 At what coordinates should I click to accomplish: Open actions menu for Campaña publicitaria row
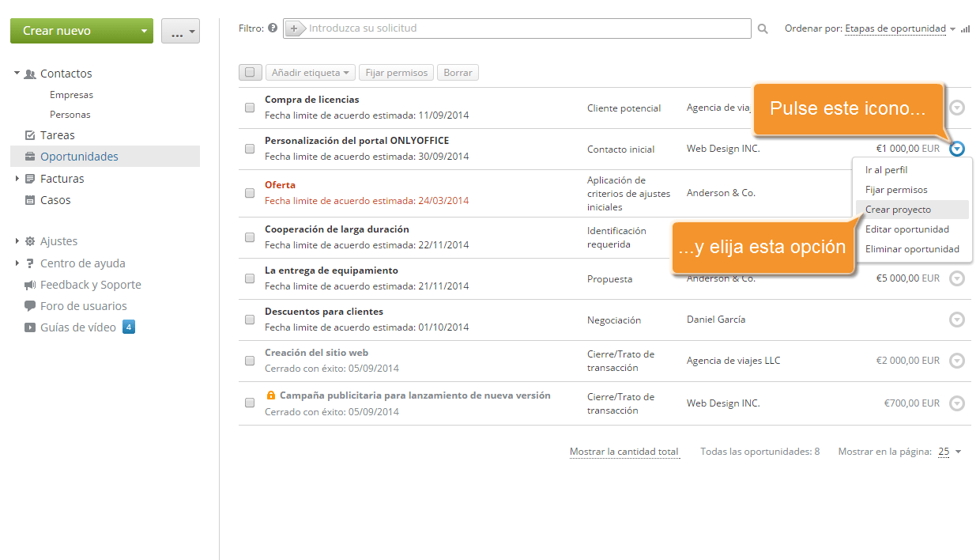(957, 403)
